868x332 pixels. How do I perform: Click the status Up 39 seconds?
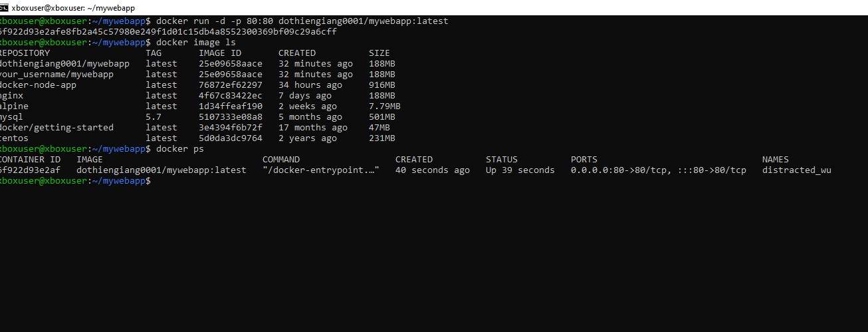(520, 170)
